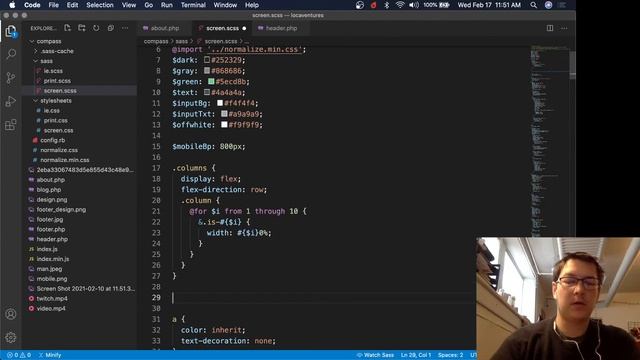Open the Manage gear menu
Screen dimensions: 640x360
tap(11, 338)
